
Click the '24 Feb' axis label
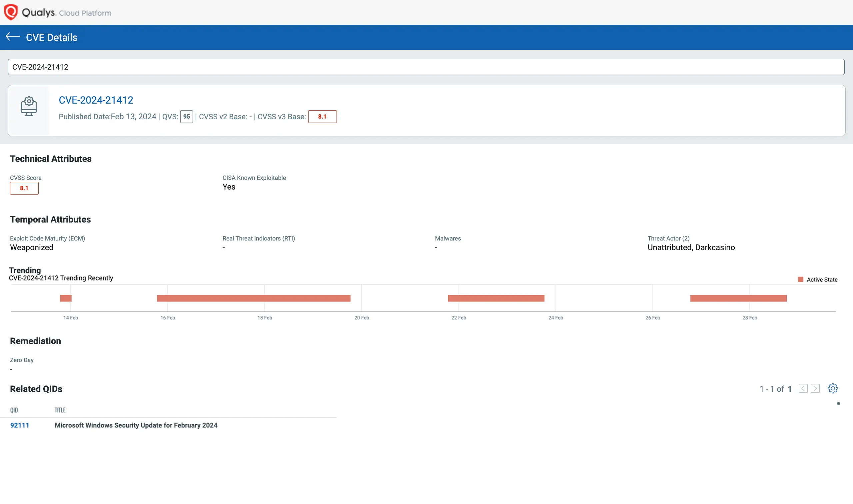pos(556,318)
